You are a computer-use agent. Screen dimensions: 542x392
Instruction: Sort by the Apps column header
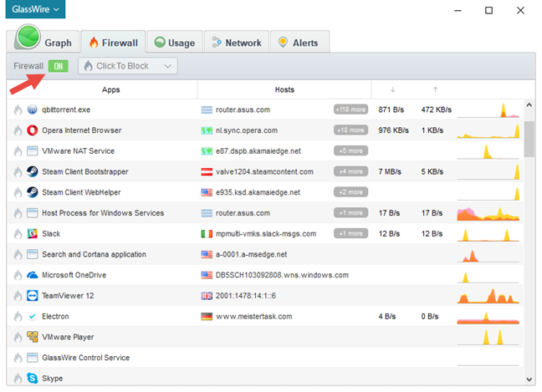(x=110, y=89)
